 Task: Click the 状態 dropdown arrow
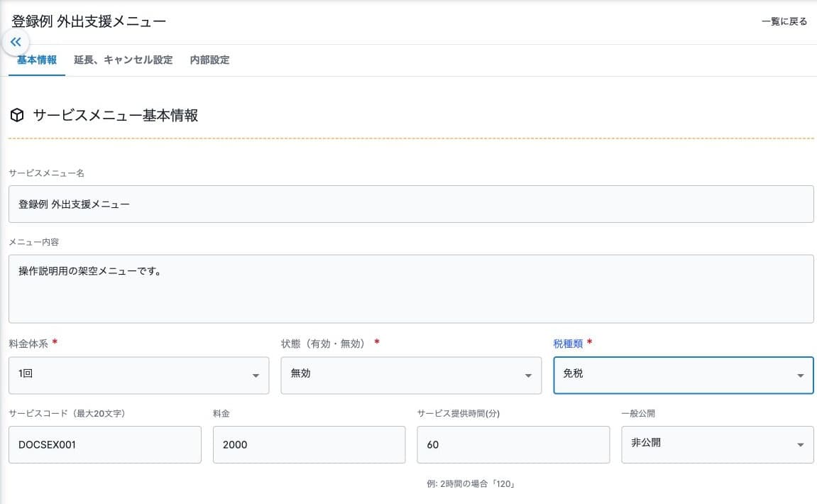pyautogui.click(x=528, y=376)
